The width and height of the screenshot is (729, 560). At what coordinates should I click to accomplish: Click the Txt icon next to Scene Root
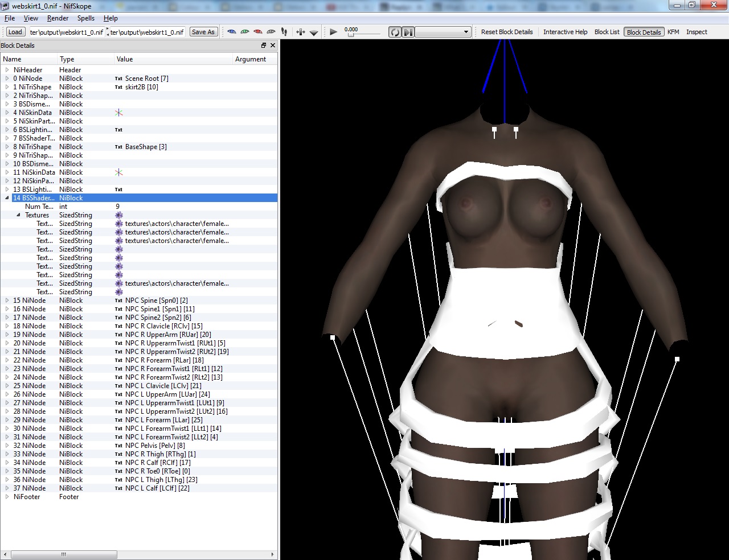[x=118, y=79]
